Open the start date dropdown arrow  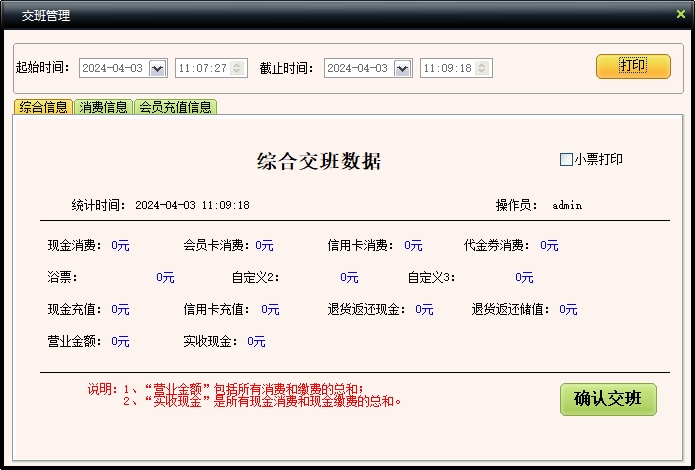(x=157, y=68)
